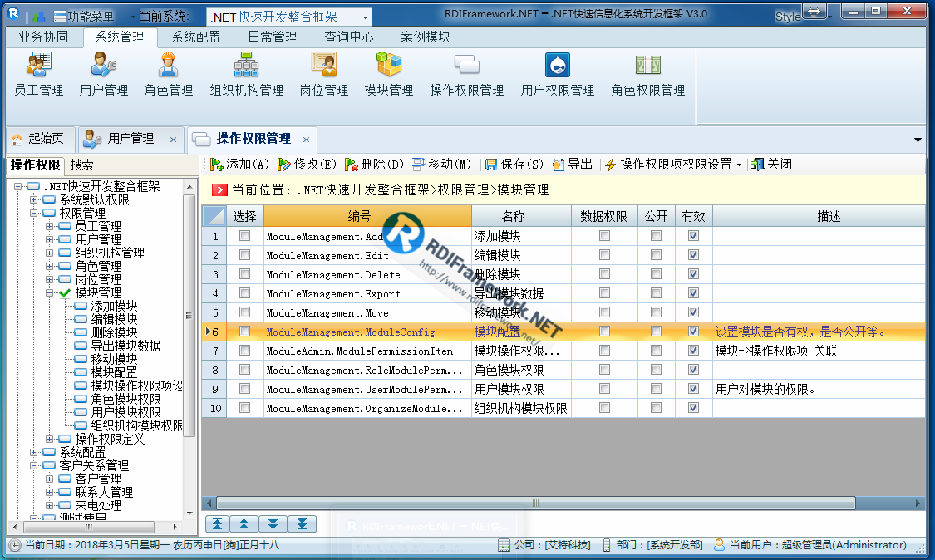Open 角色权限管理 ribbon icon
Image resolution: width=935 pixels, height=560 pixels.
coord(648,74)
